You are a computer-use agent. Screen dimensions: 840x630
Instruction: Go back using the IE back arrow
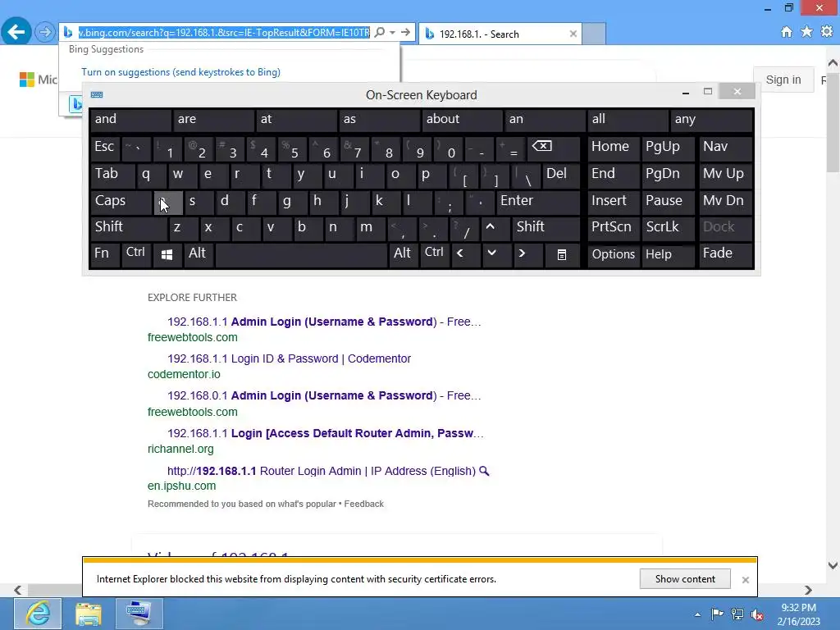(16, 32)
